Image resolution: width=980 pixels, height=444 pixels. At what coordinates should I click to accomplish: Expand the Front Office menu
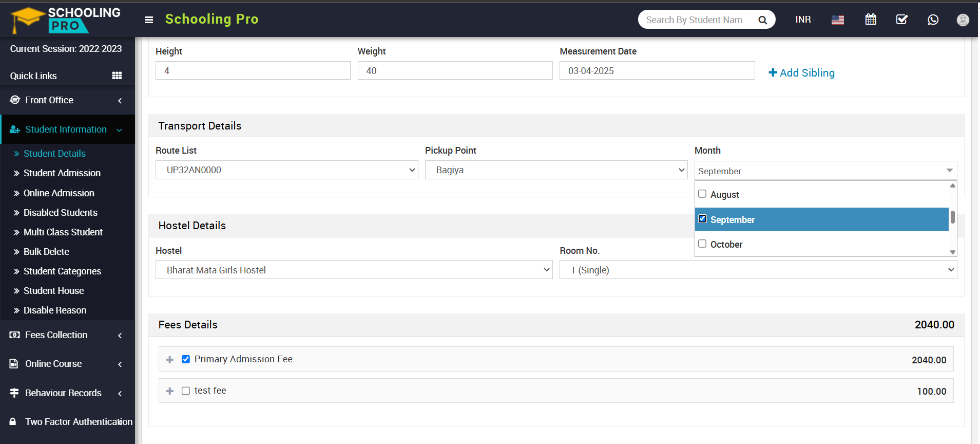click(67, 100)
